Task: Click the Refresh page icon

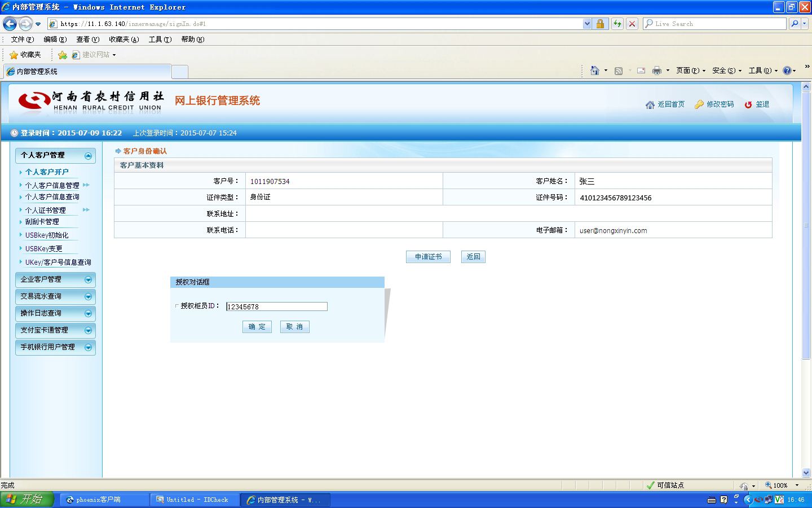Action: [x=617, y=24]
